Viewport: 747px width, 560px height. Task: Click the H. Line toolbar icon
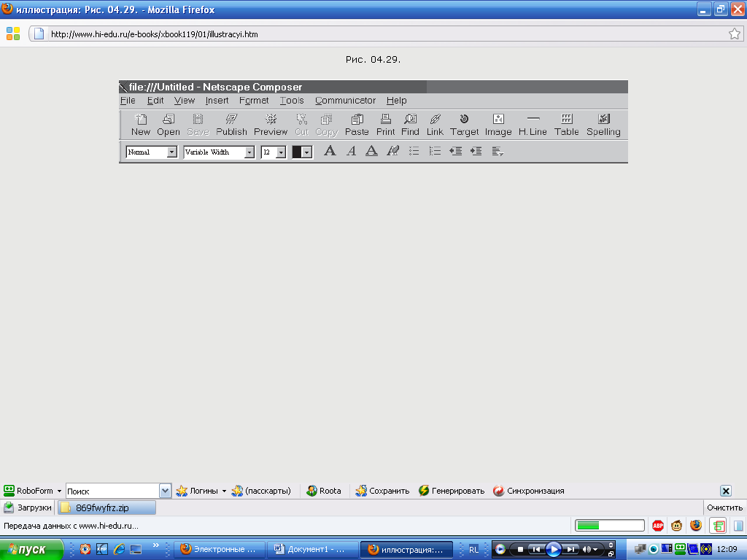[x=533, y=118]
